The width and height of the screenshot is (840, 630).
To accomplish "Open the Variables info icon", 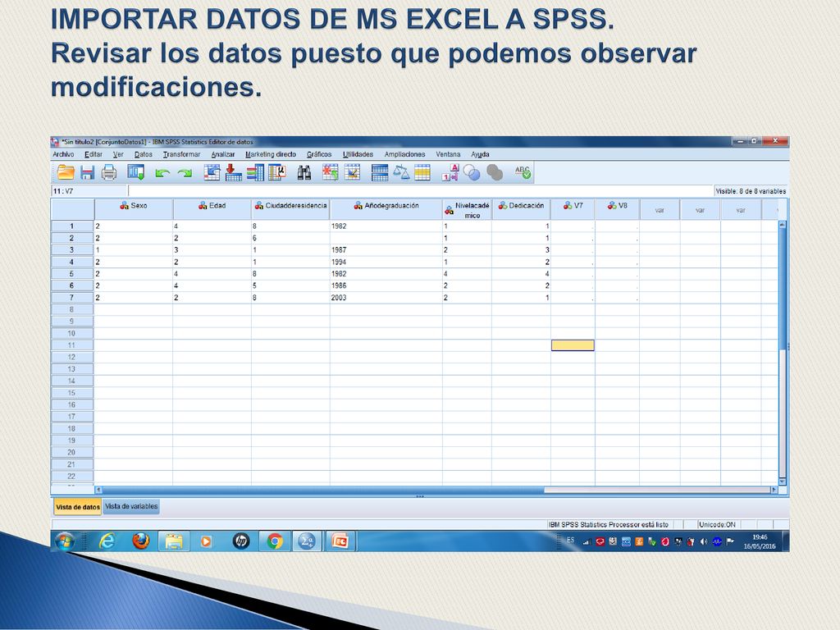I will click(256, 172).
